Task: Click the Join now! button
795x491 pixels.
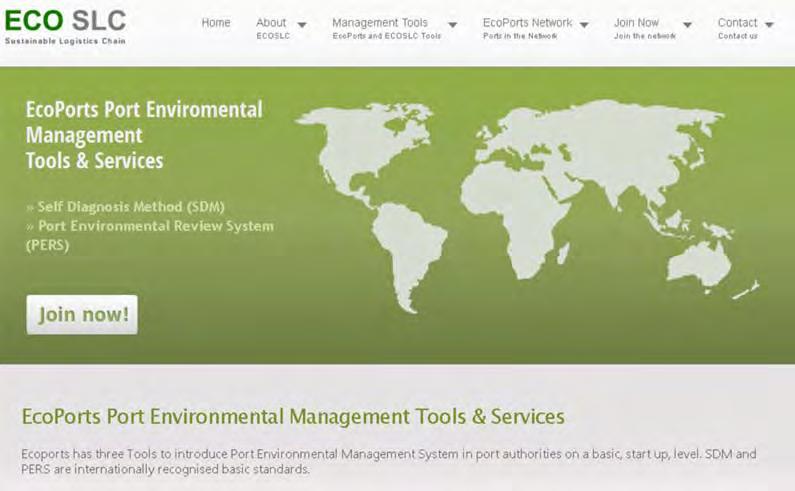Action: 82,314
